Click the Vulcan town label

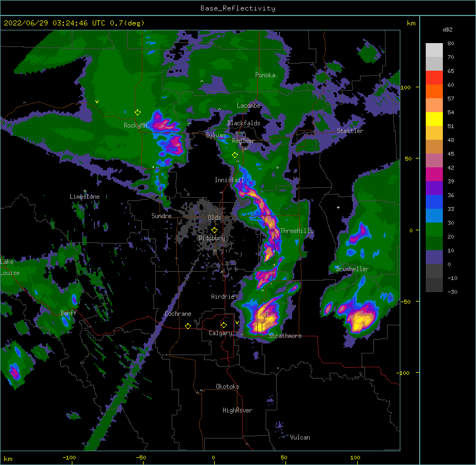click(300, 437)
